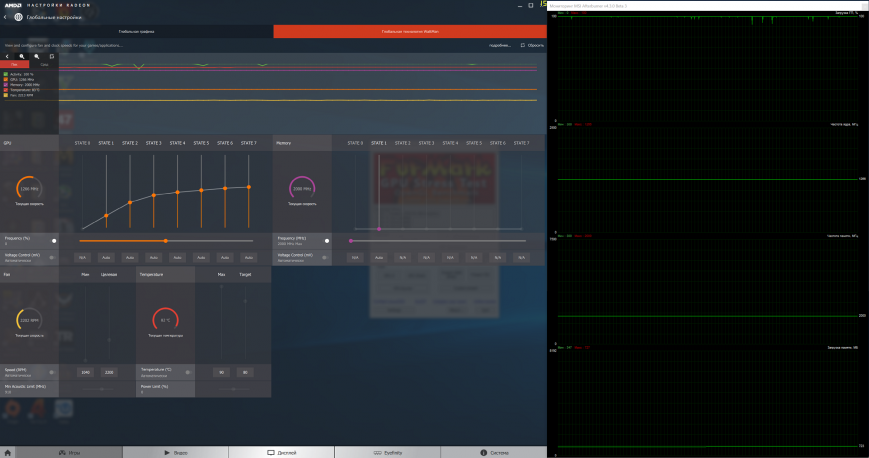869x458 pixels.
Task: Click the GPU STATE 4 column header
Action: coord(177,143)
